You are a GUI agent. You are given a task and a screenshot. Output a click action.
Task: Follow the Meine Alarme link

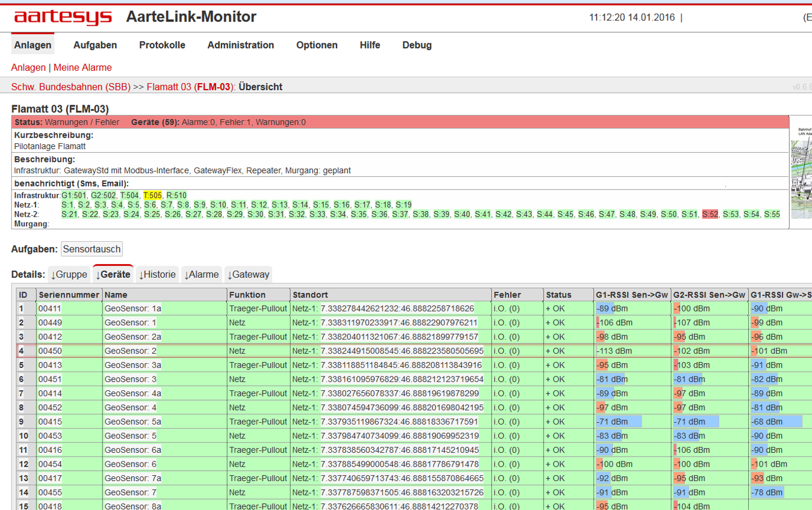[82, 67]
